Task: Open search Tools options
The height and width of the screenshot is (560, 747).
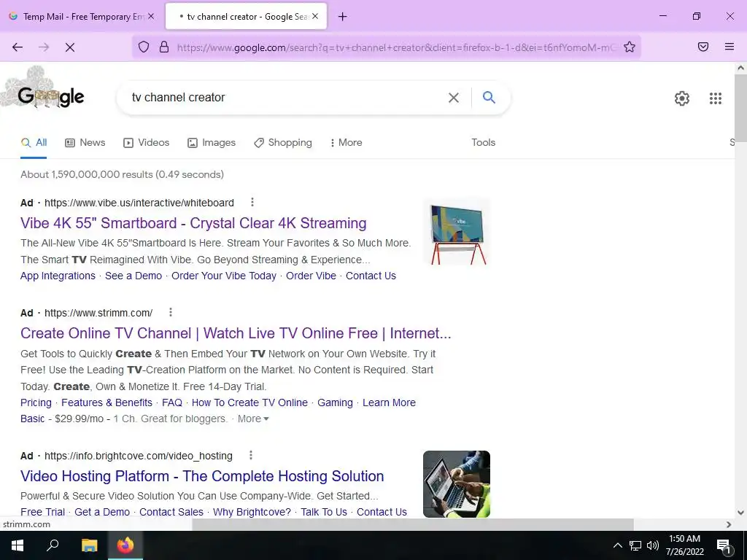Action: tap(483, 142)
